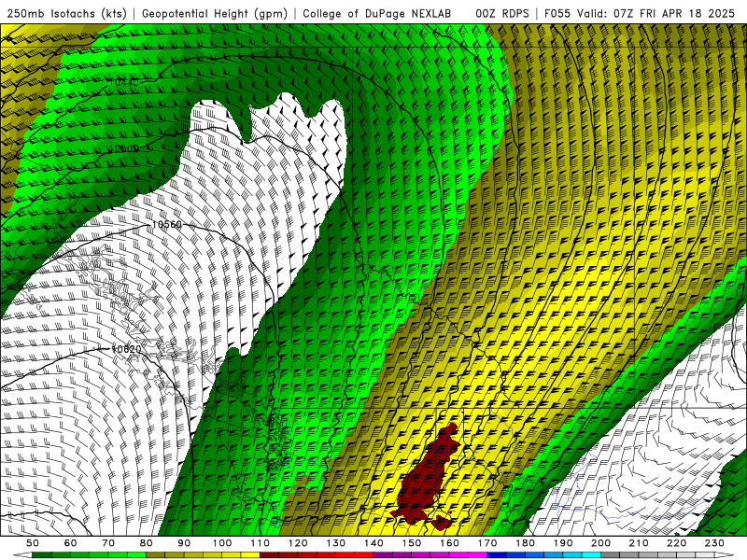Image resolution: width=747 pixels, height=560 pixels.
Task: Click the 170 label on the color scale
Action: [487, 543]
